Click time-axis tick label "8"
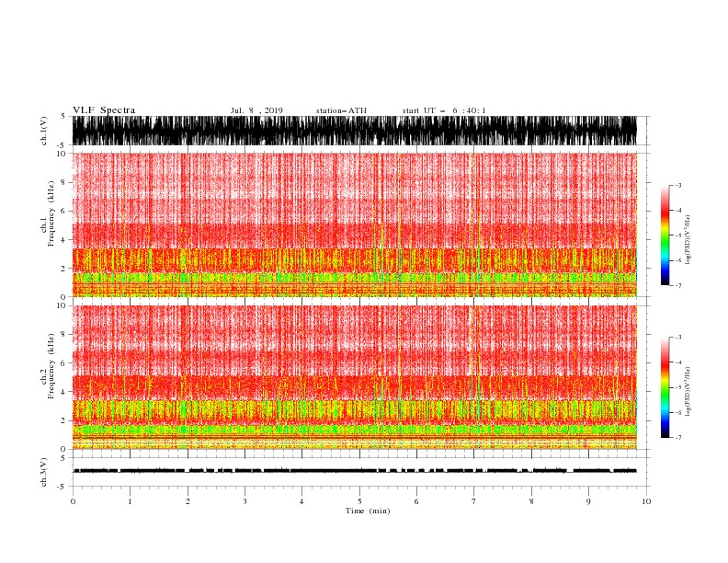Image resolution: width=728 pixels, height=563 pixels. (531, 501)
